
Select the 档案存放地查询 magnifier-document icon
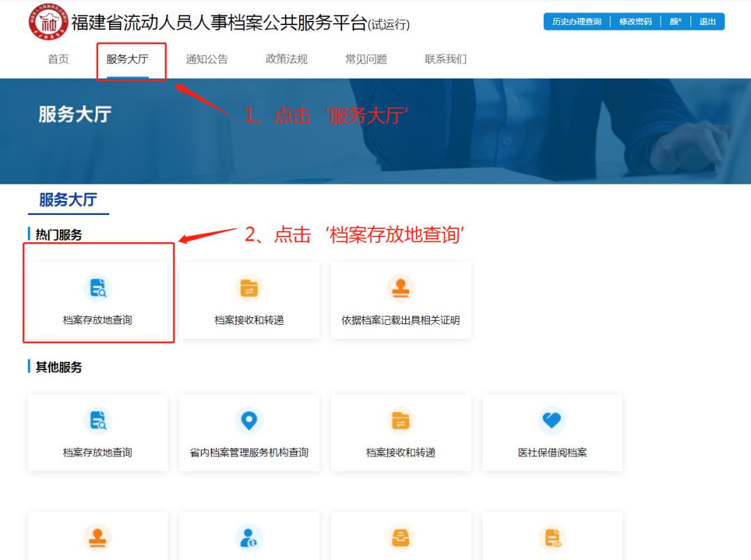(x=97, y=287)
